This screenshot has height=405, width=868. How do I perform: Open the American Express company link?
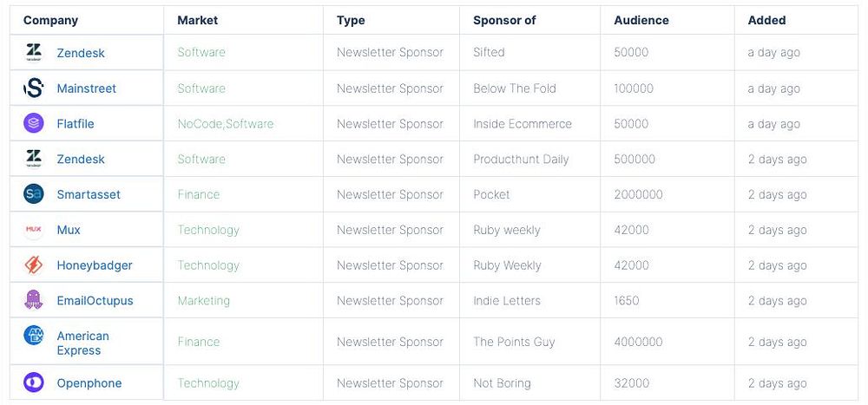point(82,343)
